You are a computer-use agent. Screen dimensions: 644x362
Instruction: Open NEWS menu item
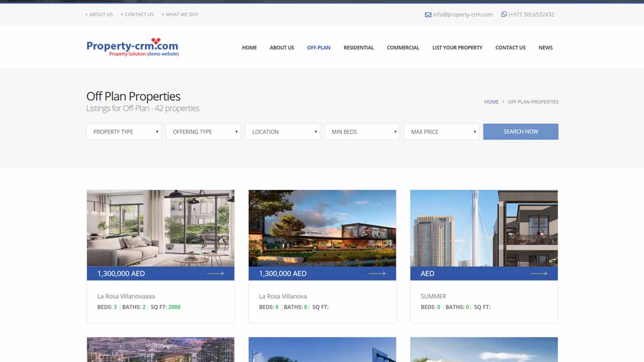point(546,48)
